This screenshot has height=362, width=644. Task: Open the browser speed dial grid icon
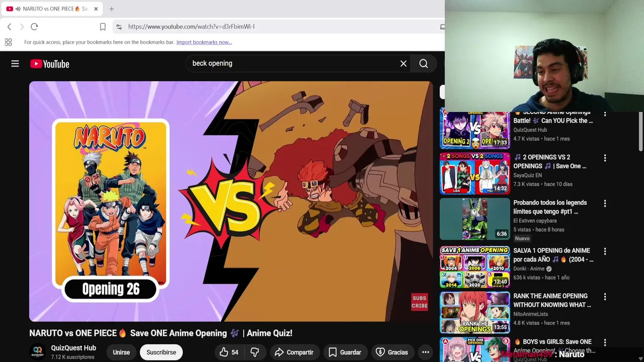coord(8,42)
